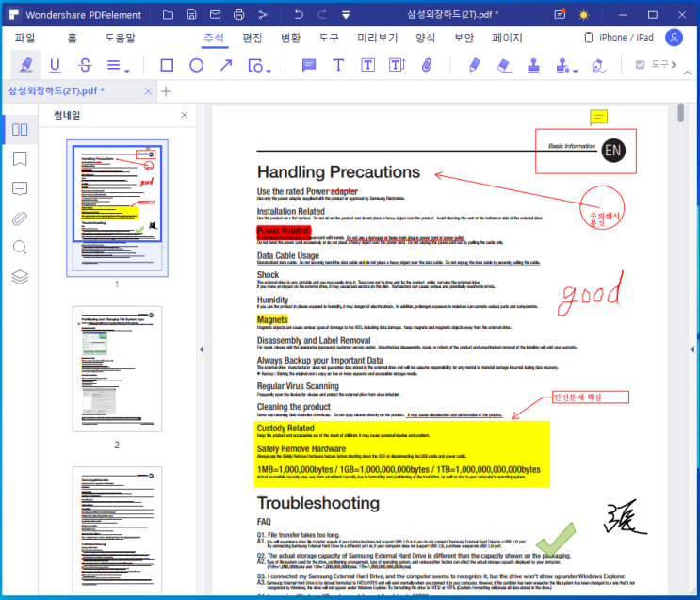Send the PDF by email icon
This screenshot has height=600, width=700.
tap(215, 15)
